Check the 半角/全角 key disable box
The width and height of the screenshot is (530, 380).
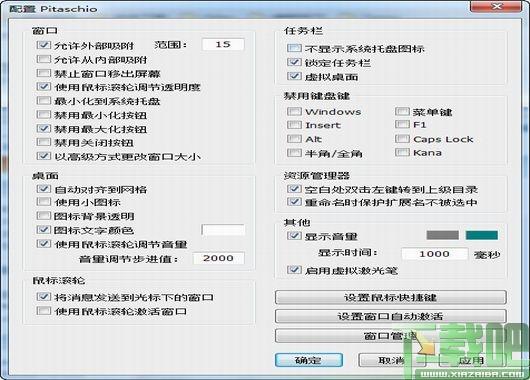tap(294, 153)
